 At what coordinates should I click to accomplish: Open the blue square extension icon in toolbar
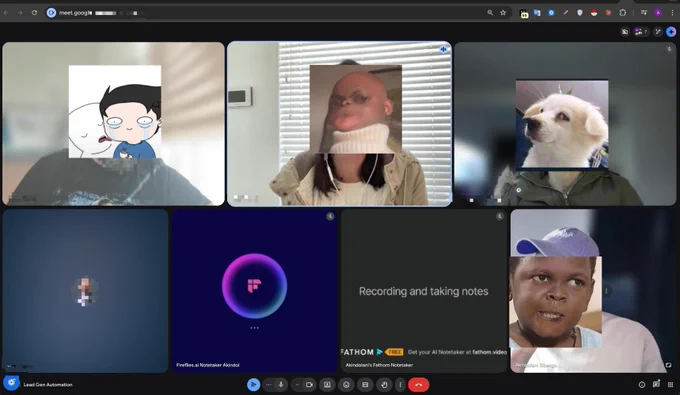(x=551, y=13)
